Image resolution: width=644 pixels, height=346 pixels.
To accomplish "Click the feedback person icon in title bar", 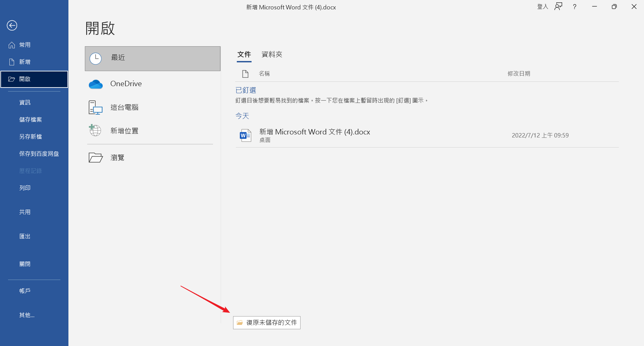I will pos(558,7).
